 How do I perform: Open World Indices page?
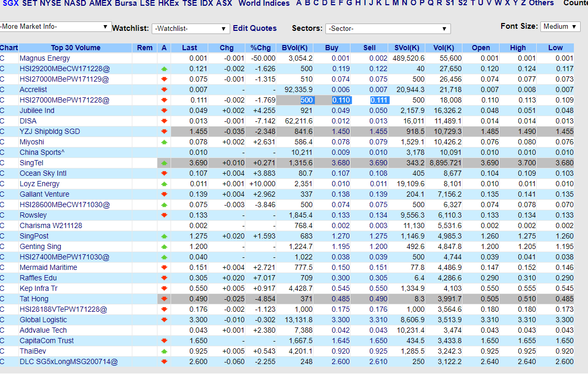point(264,4)
